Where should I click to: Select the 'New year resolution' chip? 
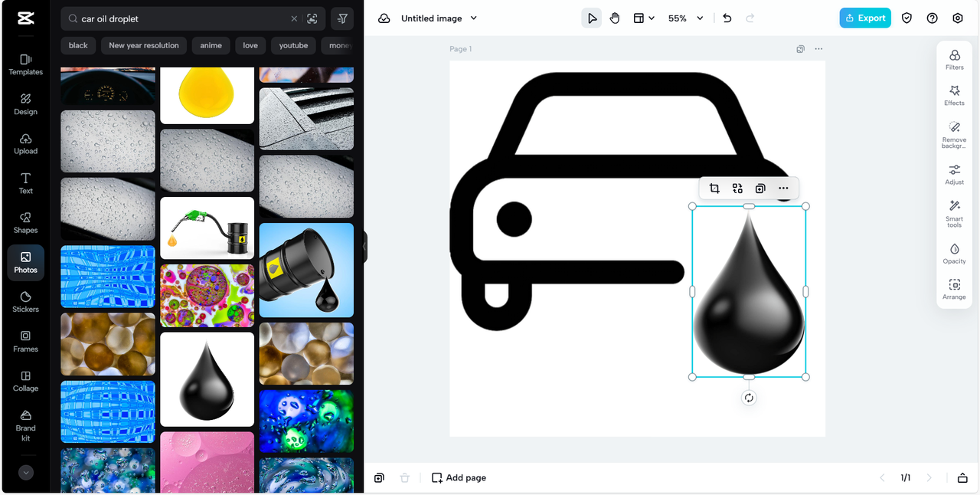click(x=144, y=45)
